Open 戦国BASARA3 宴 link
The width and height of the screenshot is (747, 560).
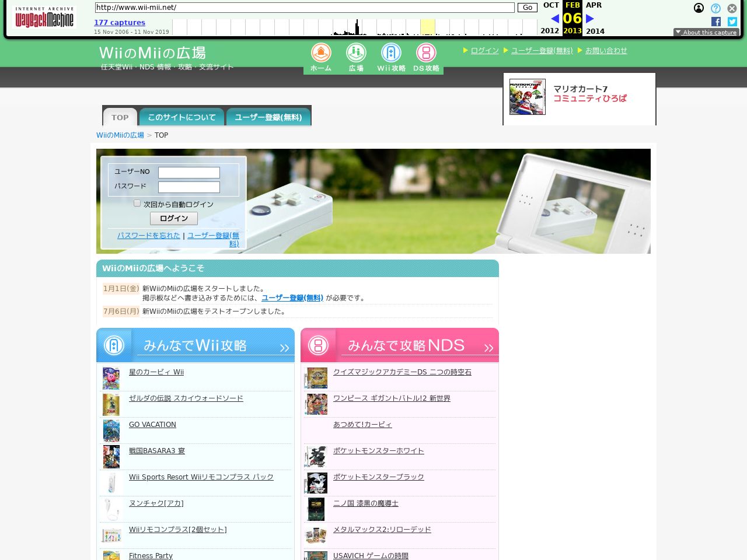pyautogui.click(x=157, y=451)
